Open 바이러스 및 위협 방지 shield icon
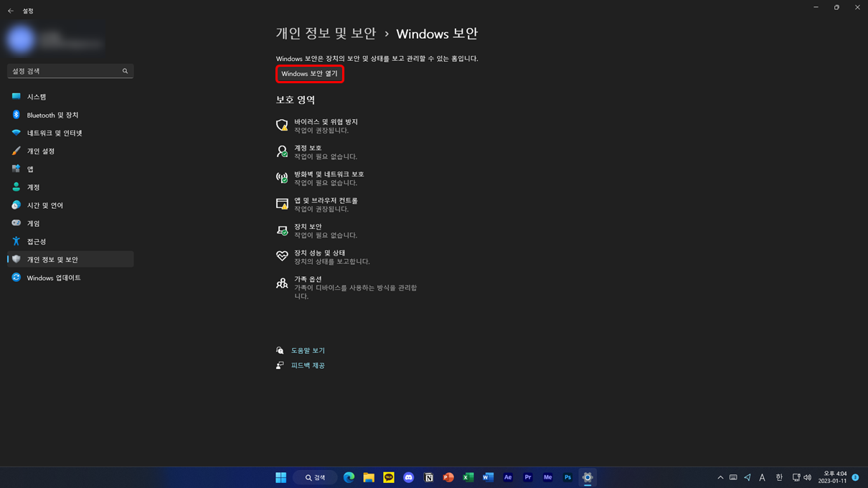Image resolution: width=868 pixels, height=488 pixels. click(x=282, y=126)
